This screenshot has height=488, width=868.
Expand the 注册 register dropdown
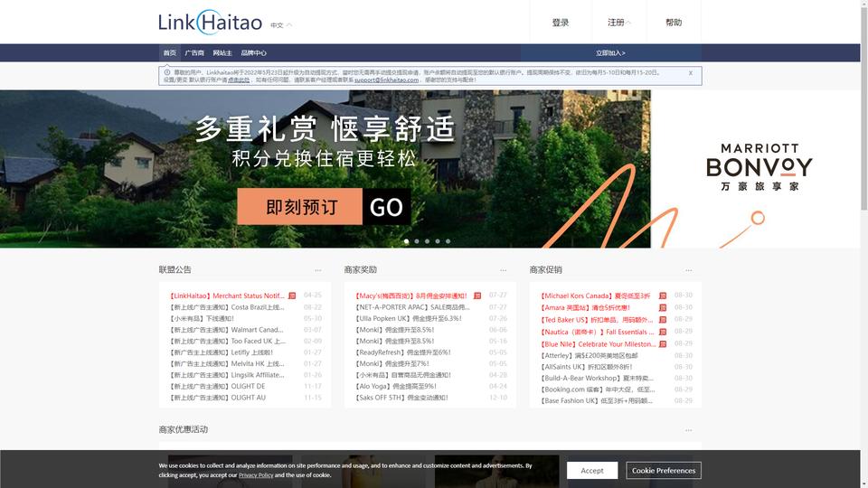pyautogui.click(x=618, y=23)
